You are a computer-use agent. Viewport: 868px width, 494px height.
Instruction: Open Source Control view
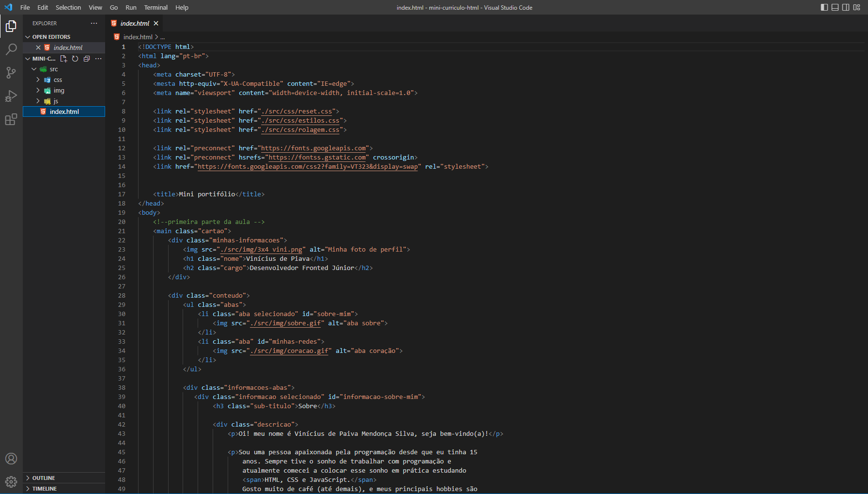(11, 73)
